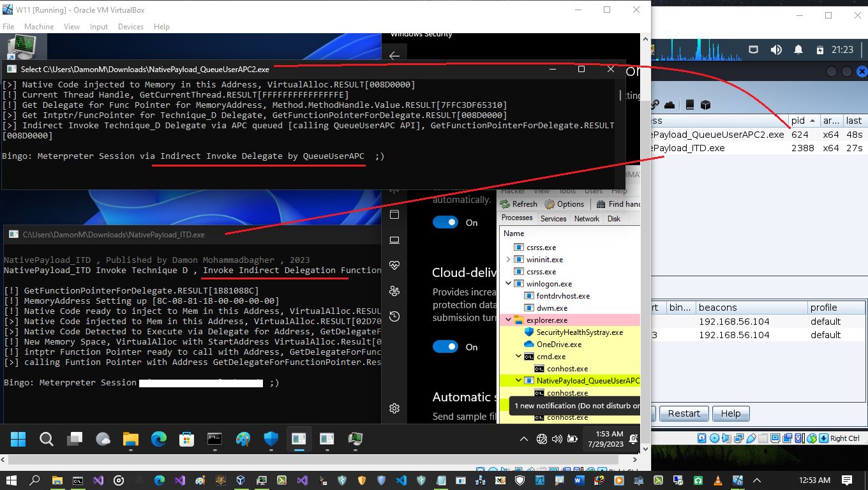The width and height of the screenshot is (868, 490).
Task: Switch to the Services tab
Action: click(x=553, y=218)
